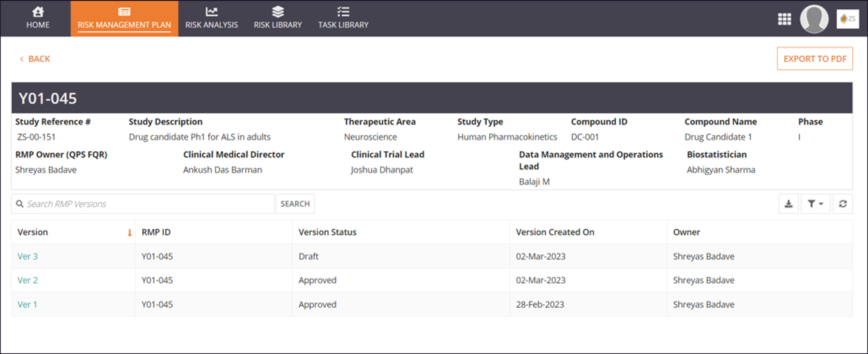Click the Risk Library layers icon
The width and height of the screenshot is (868, 354).
pyautogui.click(x=278, y=12)
